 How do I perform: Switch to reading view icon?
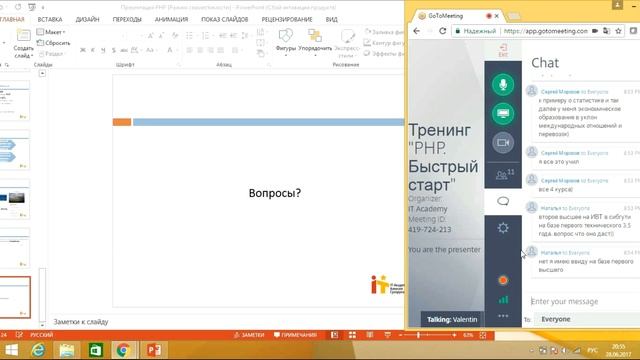pyautogui.click(x=370, y=335)
